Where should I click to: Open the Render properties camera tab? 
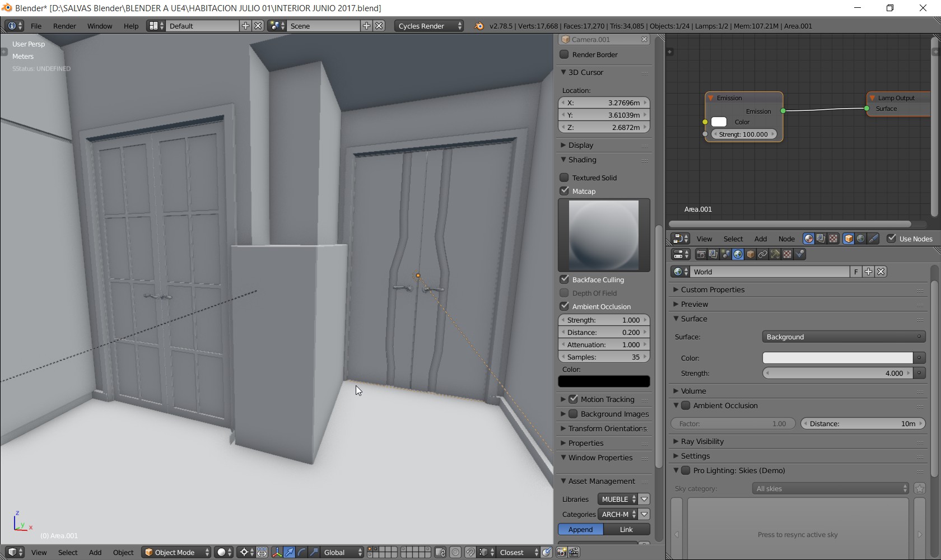tap(701, 254)
